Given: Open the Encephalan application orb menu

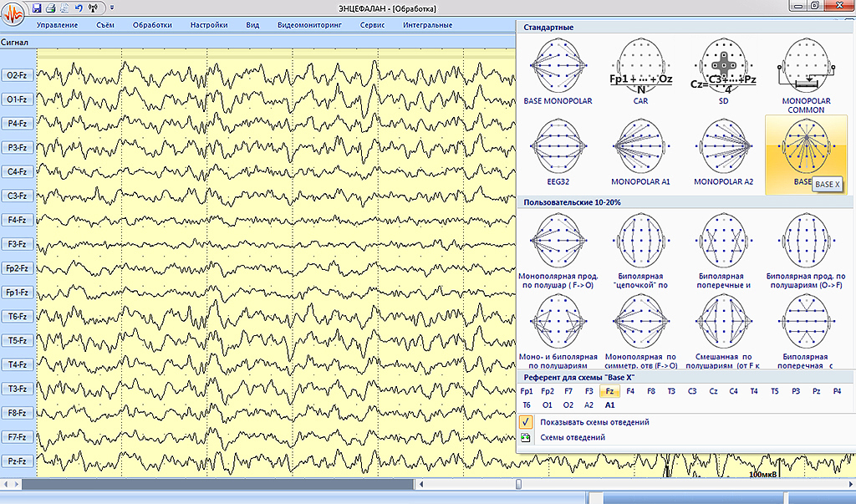Looking at the screenshot, I should tap(13, 13).
